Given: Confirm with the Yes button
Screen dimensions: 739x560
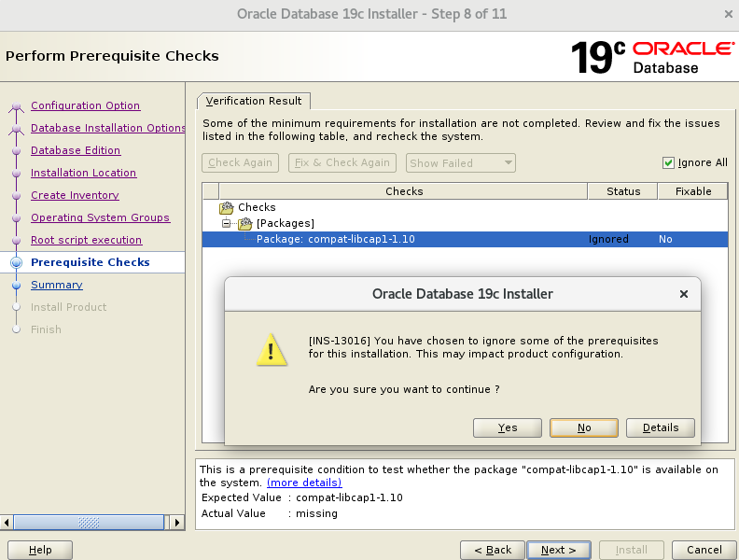Looking at the screenshot, I should coord(508,427).
